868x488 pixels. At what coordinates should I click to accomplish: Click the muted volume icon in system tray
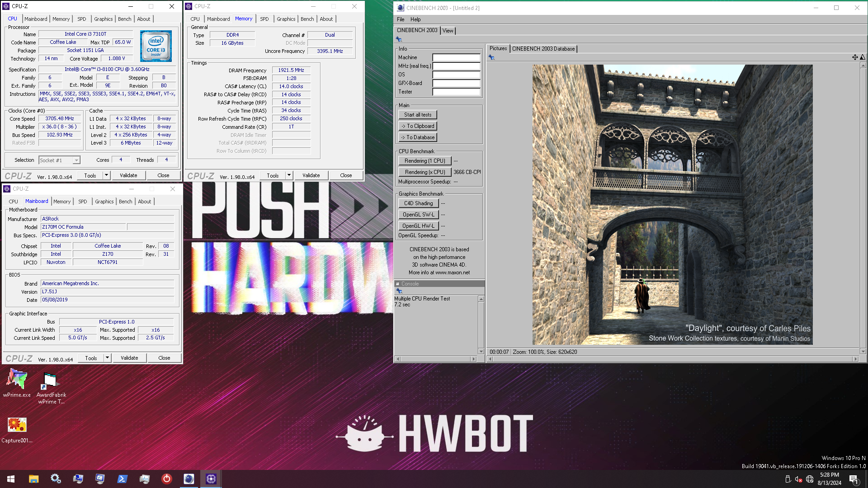(x=798, y=479)
